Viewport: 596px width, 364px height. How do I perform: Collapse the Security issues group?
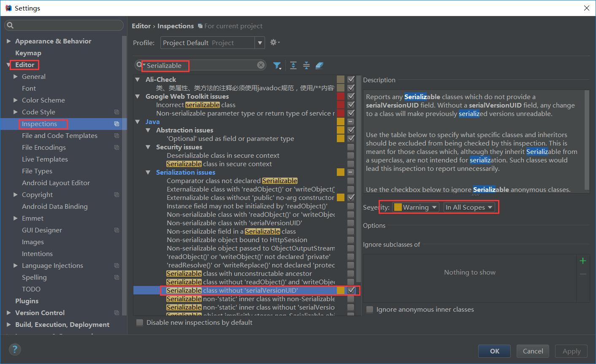coord(148,147)
